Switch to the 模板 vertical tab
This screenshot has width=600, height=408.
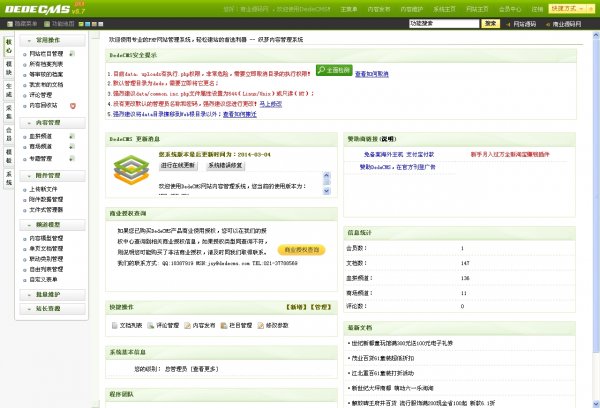coord(8,156)
